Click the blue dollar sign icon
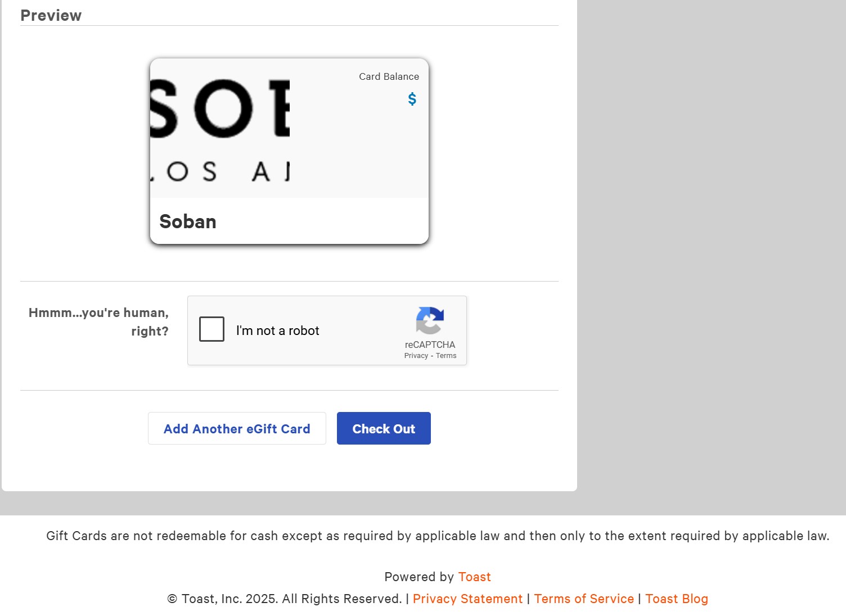The height and width of the screenshot is (616, 846). (412, 99)
